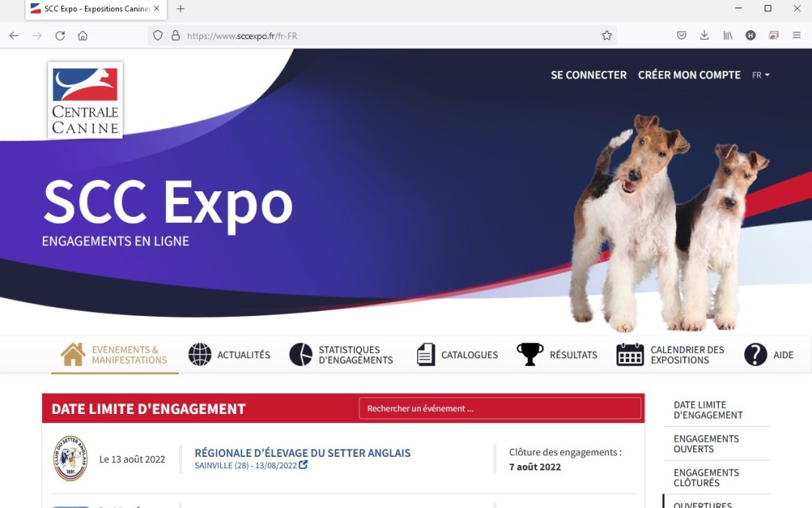Open Statistiques d'engagements section
The width and height of the screenshot is (812, 508).
coord(356,355)
